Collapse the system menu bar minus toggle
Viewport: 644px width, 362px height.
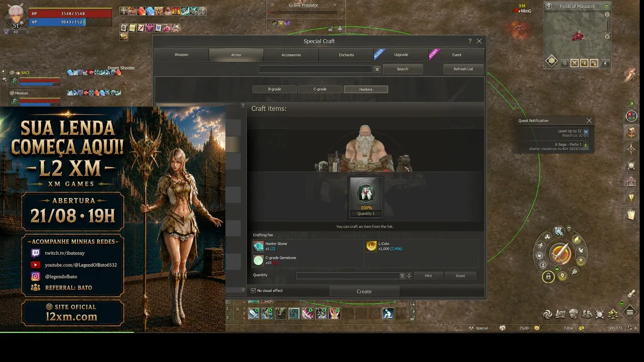[x=622, y=304]
